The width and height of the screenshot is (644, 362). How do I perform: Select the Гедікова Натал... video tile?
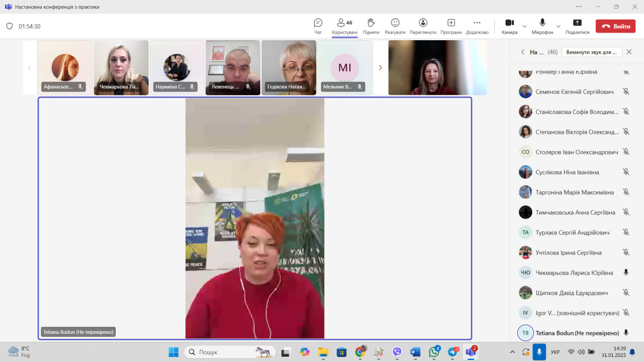tap(289, 67)
